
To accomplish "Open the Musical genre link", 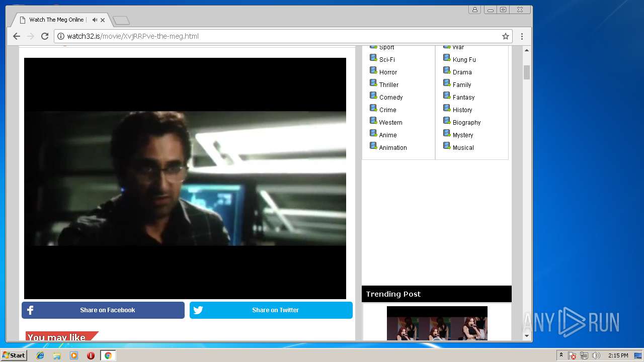I will (x=463, y=148).
